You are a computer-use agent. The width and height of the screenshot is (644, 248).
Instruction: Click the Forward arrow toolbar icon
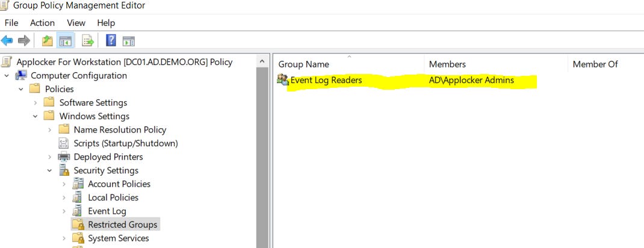[x=24, y=41]
